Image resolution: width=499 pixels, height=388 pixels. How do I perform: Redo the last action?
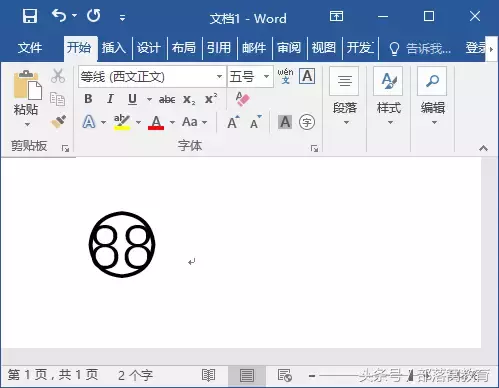click(94, 16)
